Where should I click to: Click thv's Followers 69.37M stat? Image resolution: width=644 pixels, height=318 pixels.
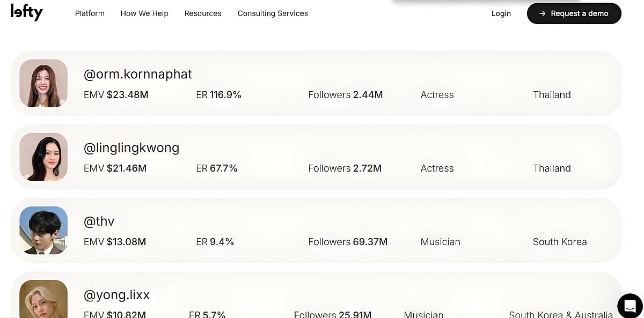348,242
